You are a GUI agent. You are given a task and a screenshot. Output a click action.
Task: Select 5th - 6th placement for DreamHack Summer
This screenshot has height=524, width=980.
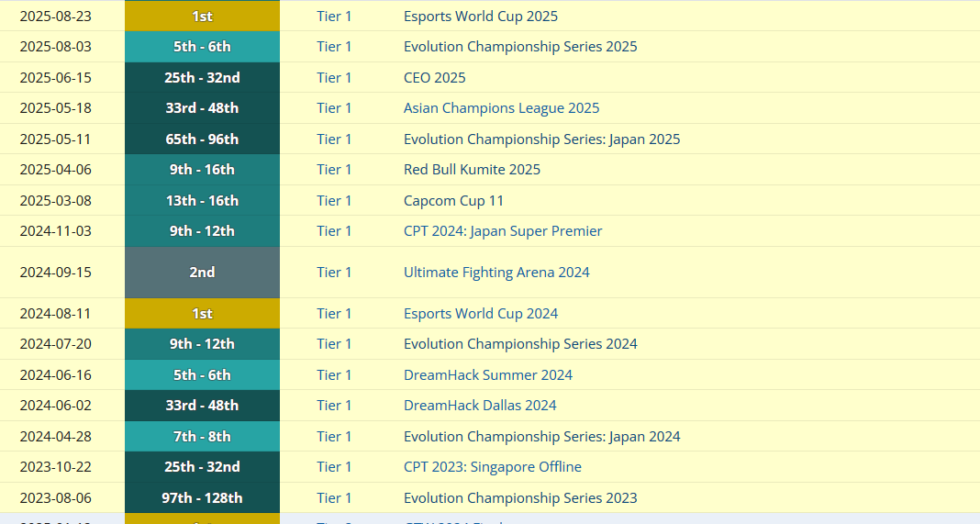coord(202,375)
